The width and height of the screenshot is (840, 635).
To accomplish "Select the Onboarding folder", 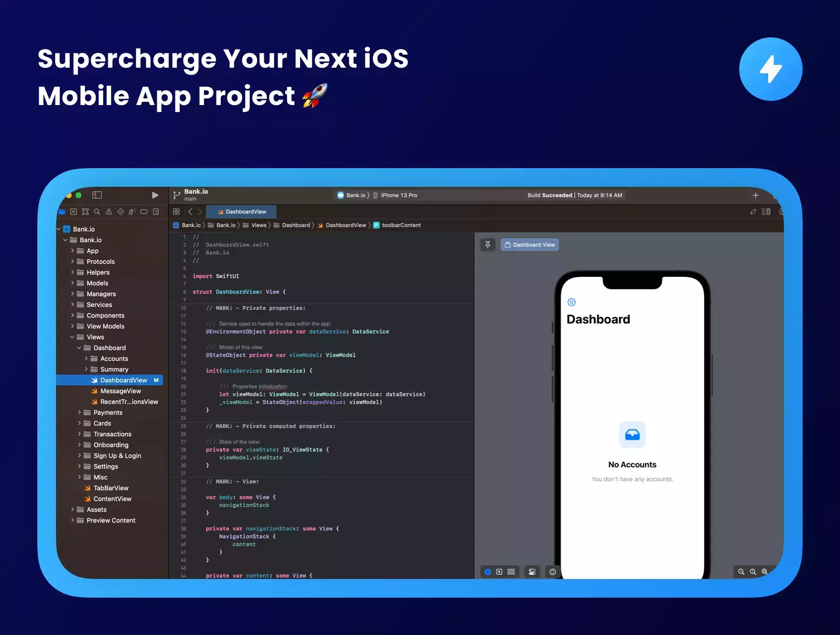I will tap(106, 444).
